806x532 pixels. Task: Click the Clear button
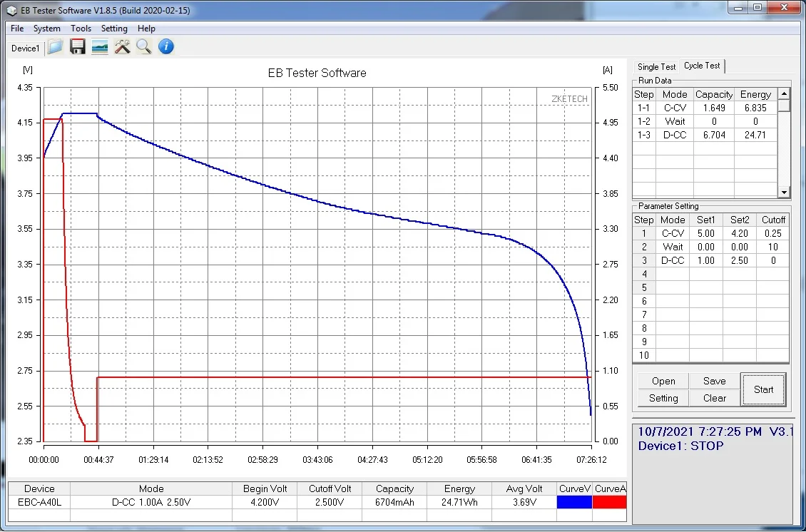pos(715,399)
